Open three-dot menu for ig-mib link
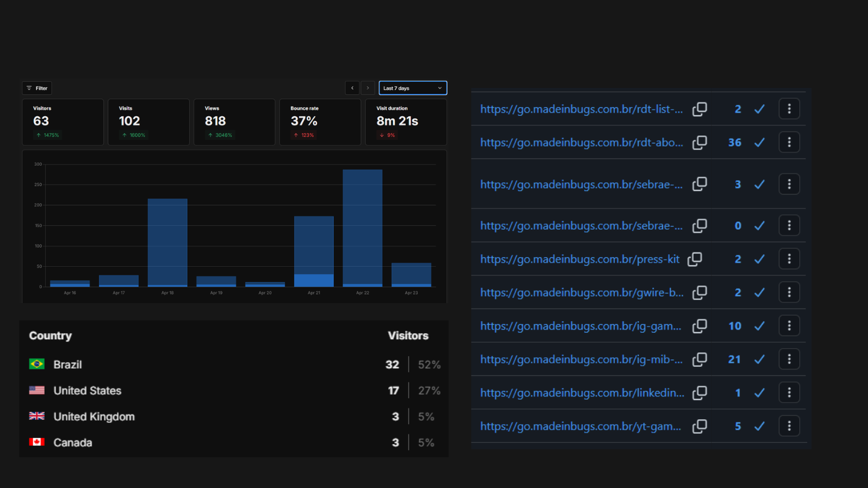This screenshot has width=868, height=488. [789, 359]
